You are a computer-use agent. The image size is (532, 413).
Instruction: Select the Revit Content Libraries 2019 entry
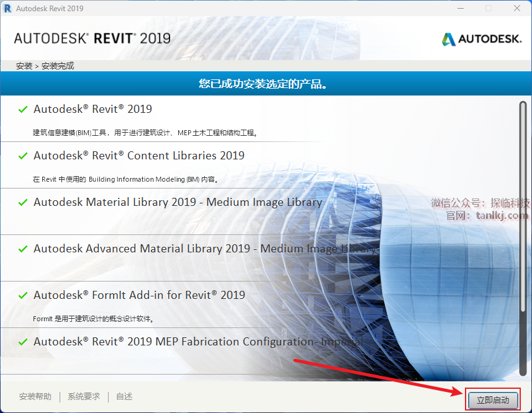pos(139,156)
